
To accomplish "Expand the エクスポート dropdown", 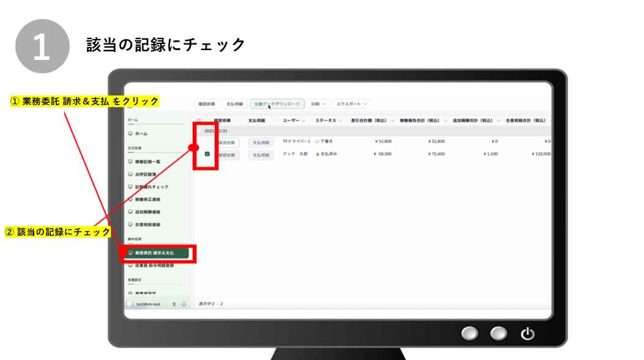I will (352, 104).
